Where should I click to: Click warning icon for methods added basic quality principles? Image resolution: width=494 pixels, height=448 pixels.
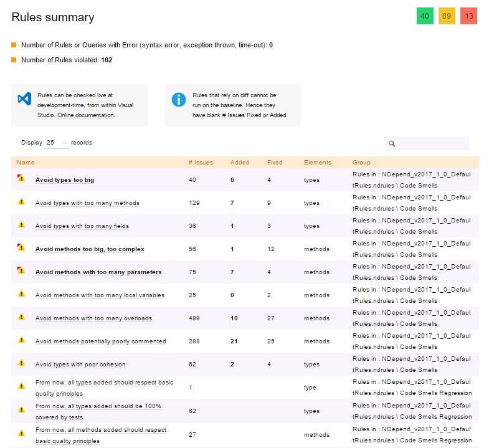pos(21,433)
